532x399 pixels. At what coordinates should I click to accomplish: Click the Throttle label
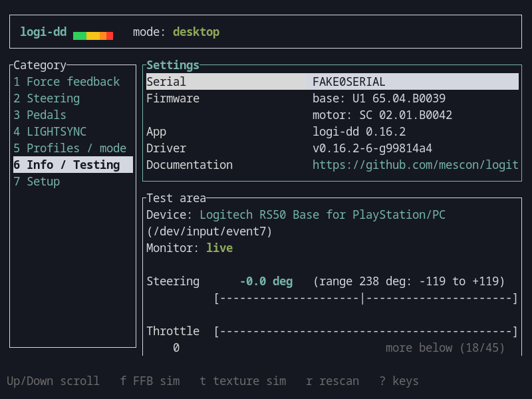[x=173, y=331]
